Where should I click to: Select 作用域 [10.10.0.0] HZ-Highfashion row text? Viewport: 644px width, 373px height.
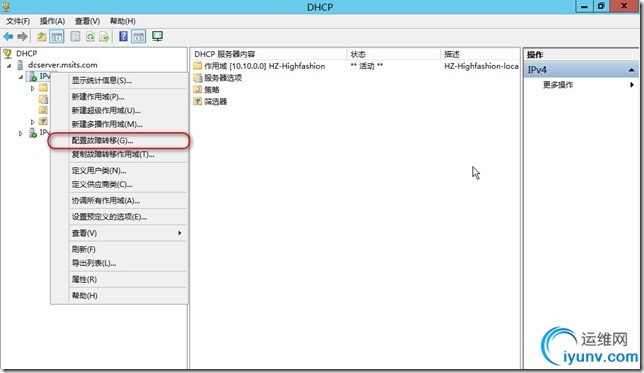264,66
